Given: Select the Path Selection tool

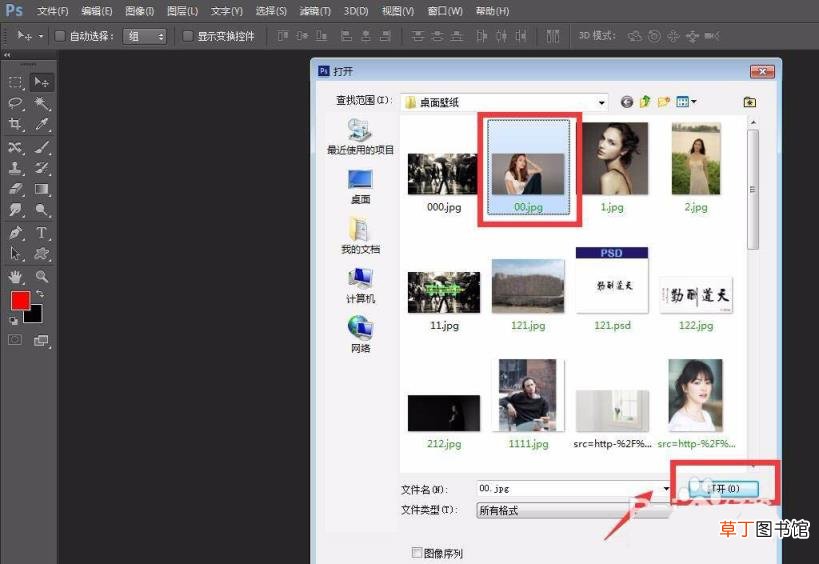Looking at the screenshot, I should coord(16,254).
